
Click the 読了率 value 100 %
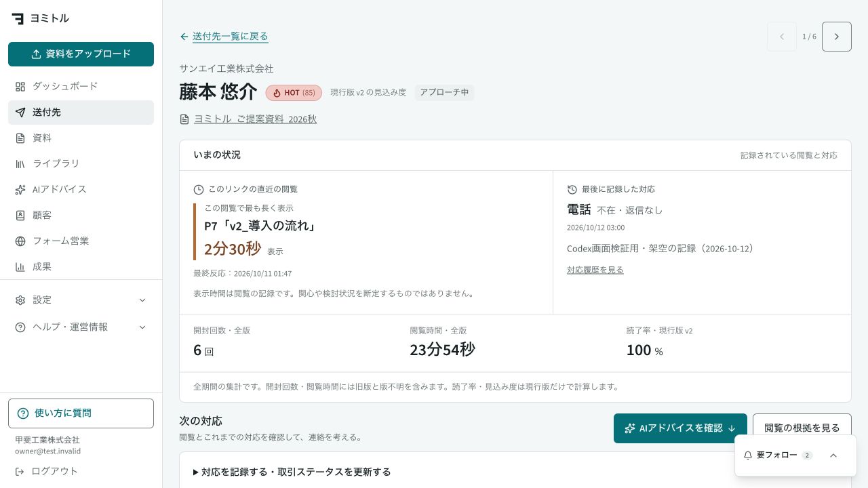(x=644, y=350)
